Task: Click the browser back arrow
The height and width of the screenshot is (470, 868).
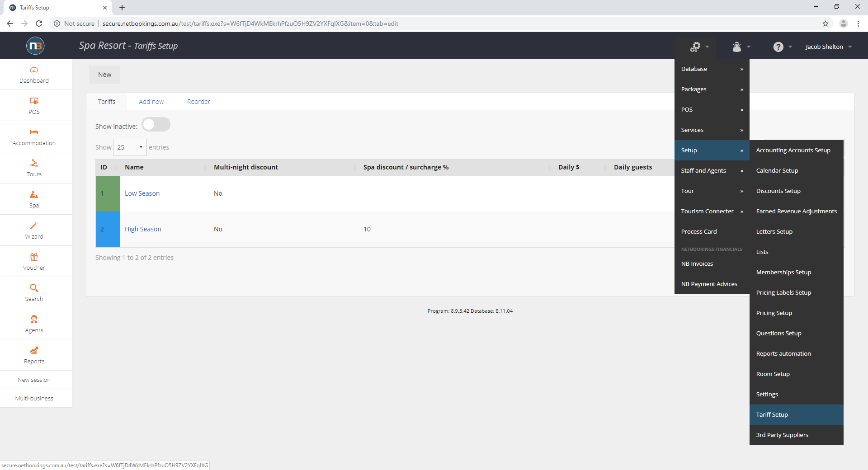Action: (x=10, y=23)
